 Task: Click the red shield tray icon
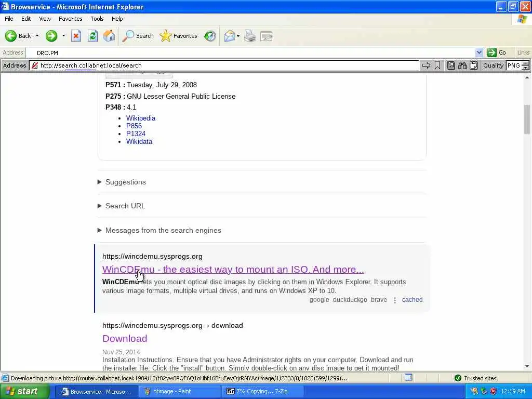(x=494, y=392)
